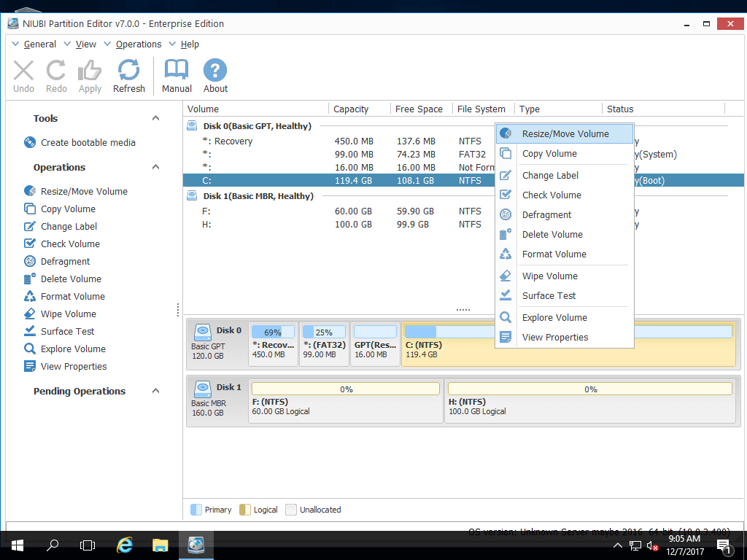Click the 69% usage bar of Recovery partition
Screen dimensions: 747x560
click(x=273, y=332)
